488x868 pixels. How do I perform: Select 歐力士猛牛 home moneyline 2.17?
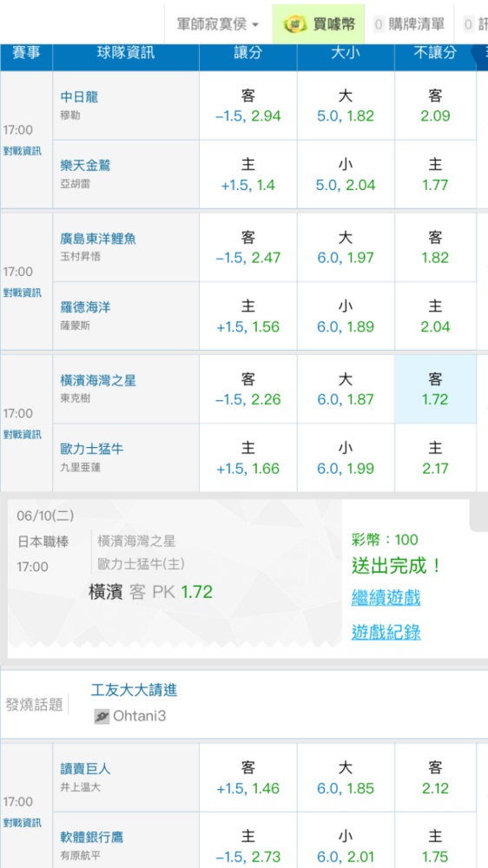click(435, 457)
